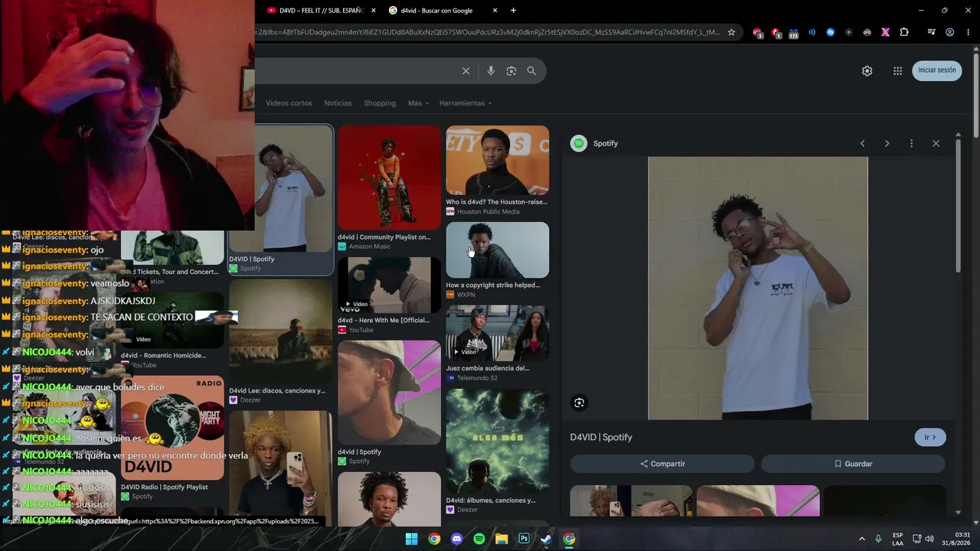Start voice search with the microphone icon
The width and height of the screenshot is (980, 551).
point(491,71)
